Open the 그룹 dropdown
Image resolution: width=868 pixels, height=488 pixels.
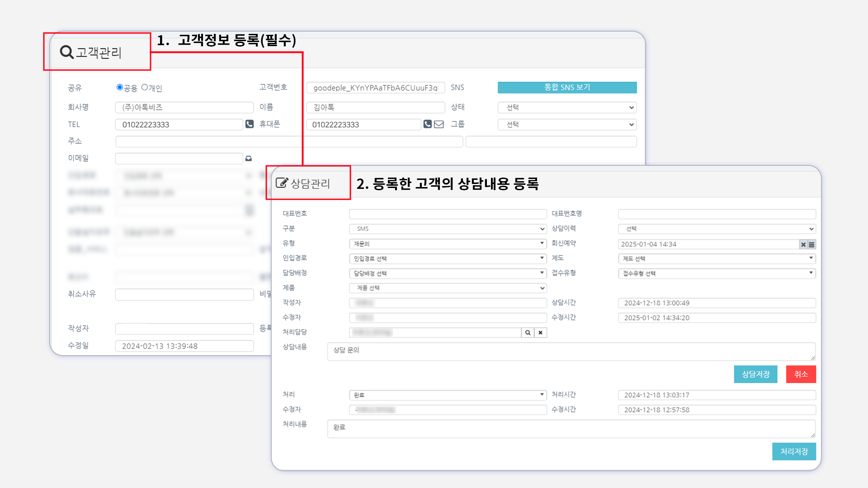tap(567, 124)
